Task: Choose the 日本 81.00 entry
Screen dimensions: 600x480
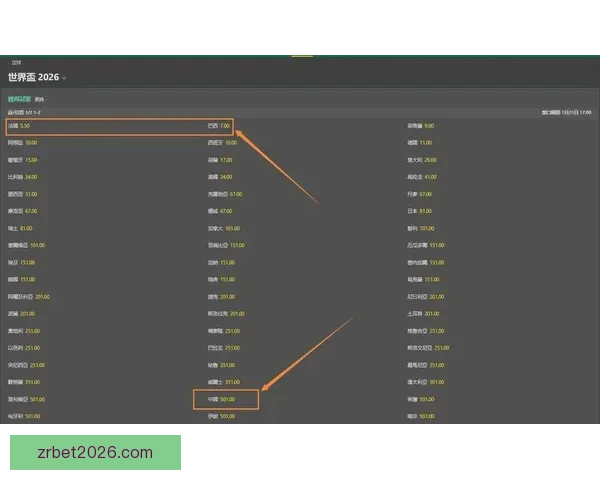Action: coord(419,211)
